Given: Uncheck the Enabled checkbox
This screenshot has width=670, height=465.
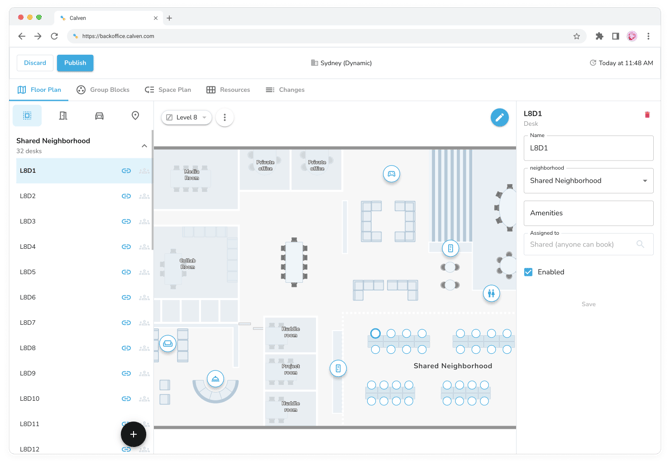Looking at the screenshot, I should click(x=529, y=272).
